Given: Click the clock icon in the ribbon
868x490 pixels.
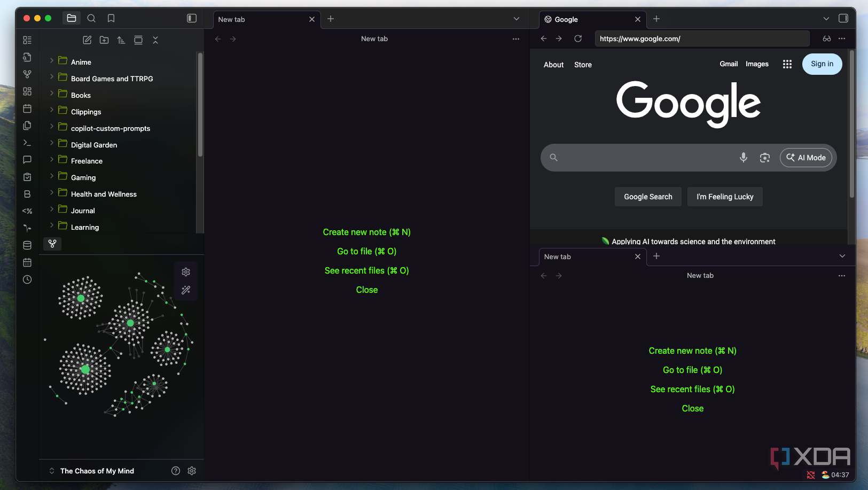Looking at the screenshot, I should click(27, 279).
